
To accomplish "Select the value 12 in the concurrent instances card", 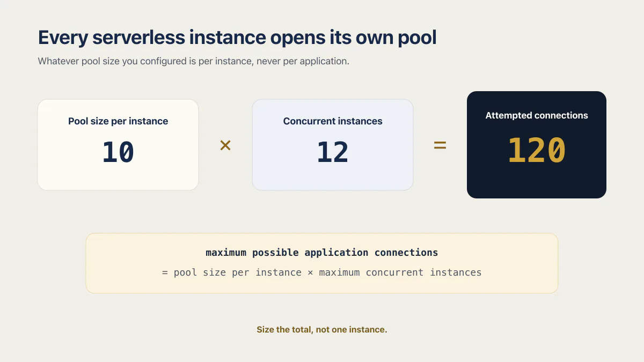I will point(333,152).
